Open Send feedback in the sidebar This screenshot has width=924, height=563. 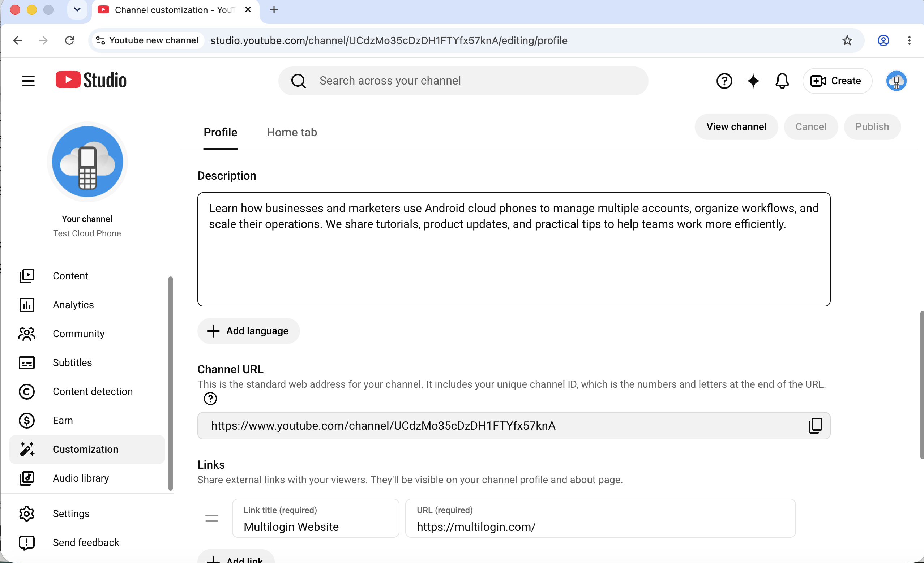click(x=87, y=542)
